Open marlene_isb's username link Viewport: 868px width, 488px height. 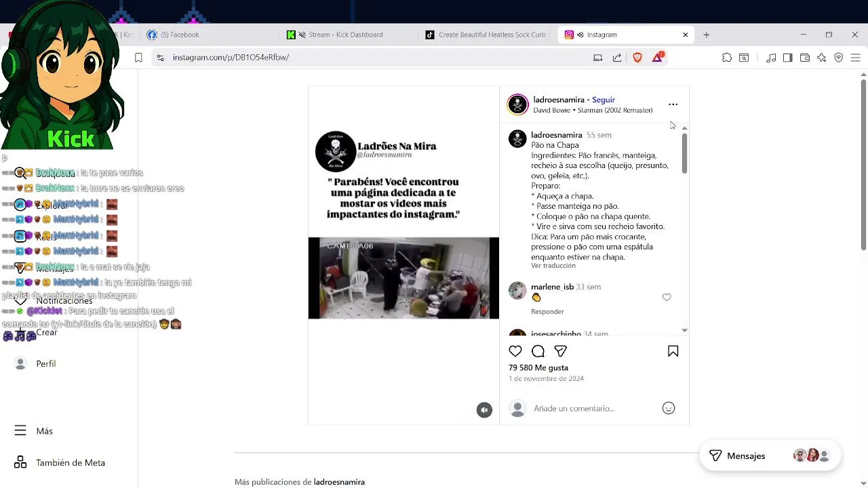tap(552, 287)
